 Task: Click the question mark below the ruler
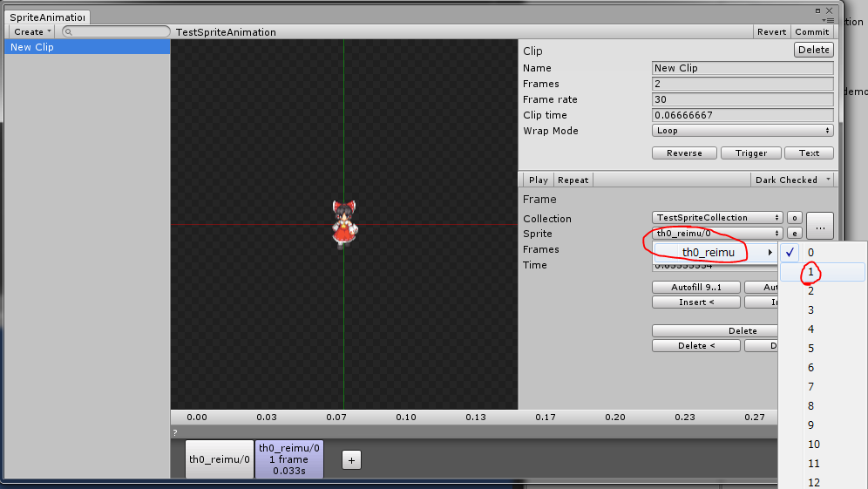[x=175, y=432]
